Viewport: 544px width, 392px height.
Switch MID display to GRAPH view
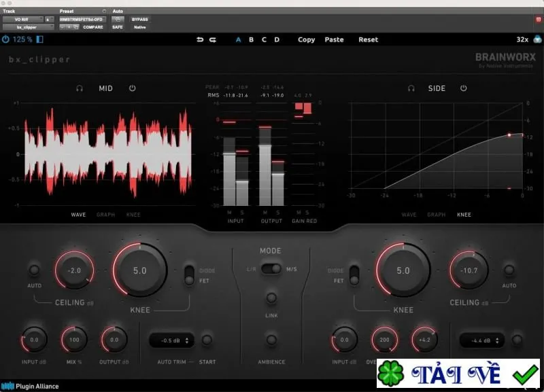click(106, 215)
